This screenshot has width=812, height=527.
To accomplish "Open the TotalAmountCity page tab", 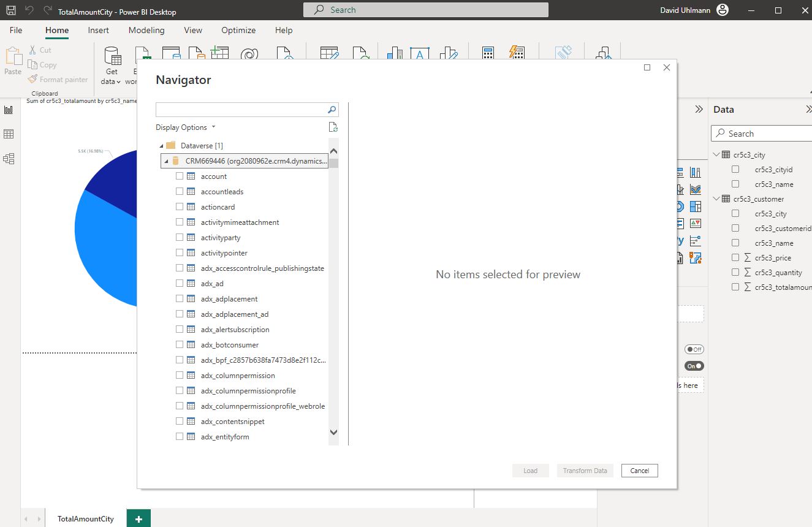I will click(86, 519).
